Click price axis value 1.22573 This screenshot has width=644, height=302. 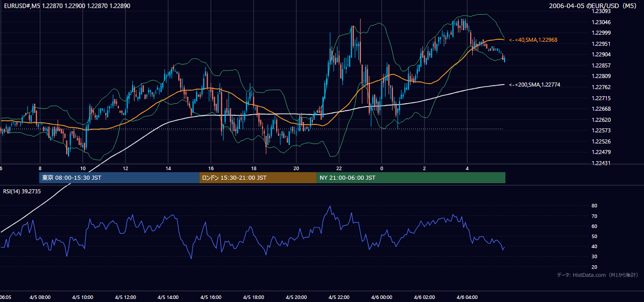point(601,130)
